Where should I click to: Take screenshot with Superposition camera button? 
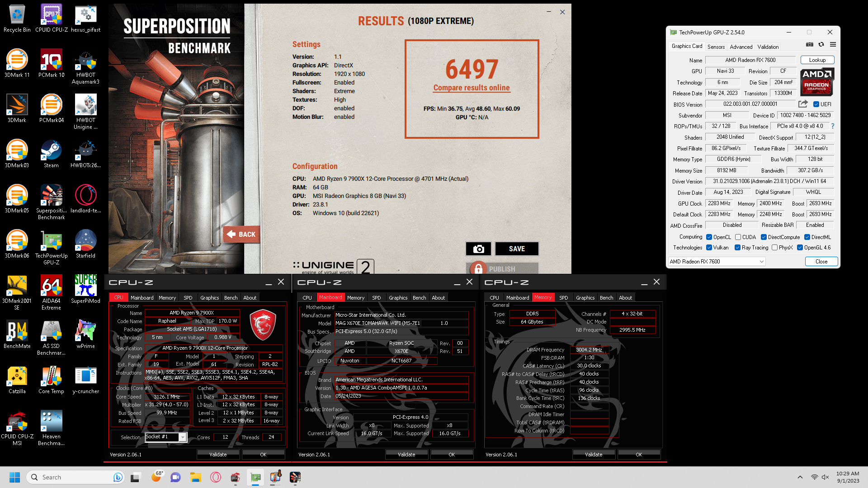478,249
